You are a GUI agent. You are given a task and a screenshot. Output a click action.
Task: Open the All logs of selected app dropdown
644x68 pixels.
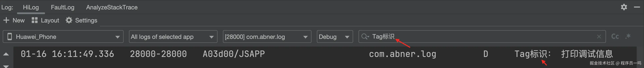point(173,37)
